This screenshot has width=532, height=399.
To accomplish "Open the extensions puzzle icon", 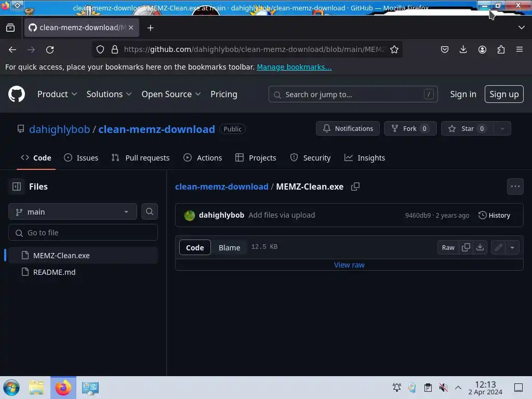I will [x=501, y=49].
